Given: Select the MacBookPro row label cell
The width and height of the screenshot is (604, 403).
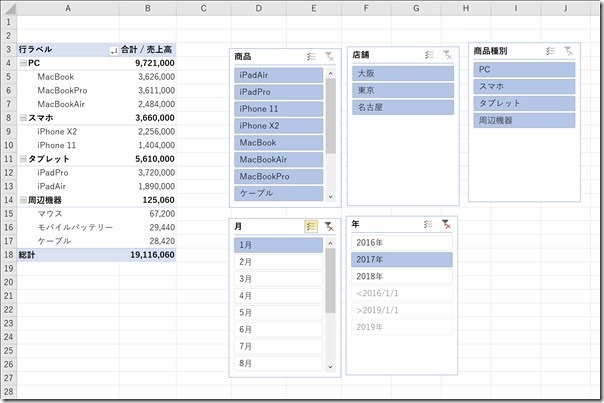Looking at the screenshot, I should pos(68,90).
